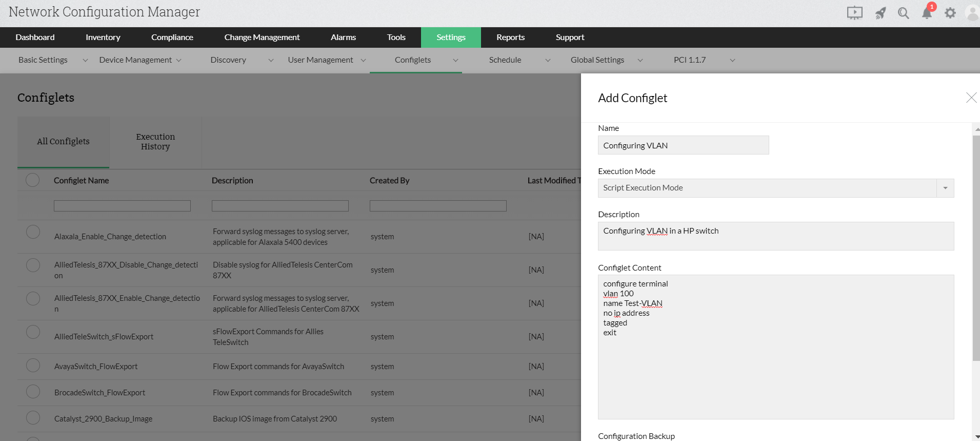Click the Created By filter field
The image size is (980, 441).
[438, 206]
